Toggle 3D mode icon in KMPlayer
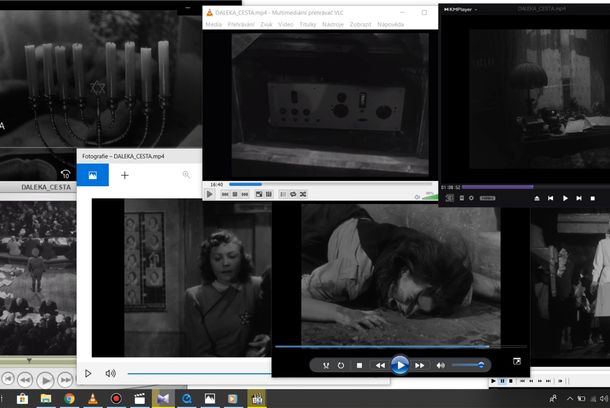The width and height of the screenshot is (610, 408). pyautogui.click(x=449, y=198)
